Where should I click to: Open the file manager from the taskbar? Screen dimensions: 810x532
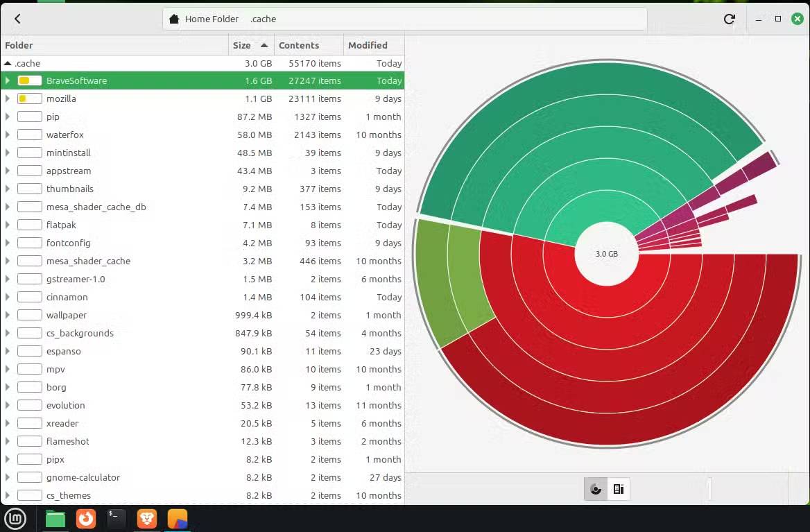pos(55,518)
